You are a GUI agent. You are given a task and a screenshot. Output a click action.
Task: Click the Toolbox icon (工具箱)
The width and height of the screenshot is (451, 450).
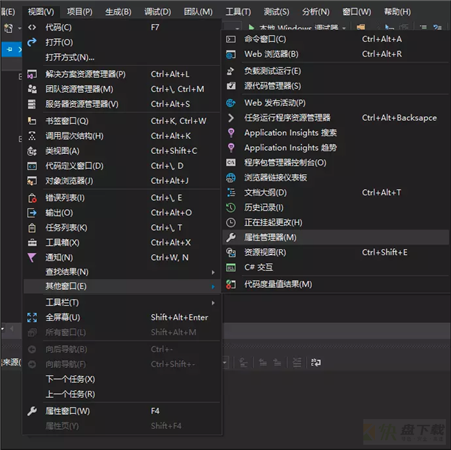[x=32, y=243]
